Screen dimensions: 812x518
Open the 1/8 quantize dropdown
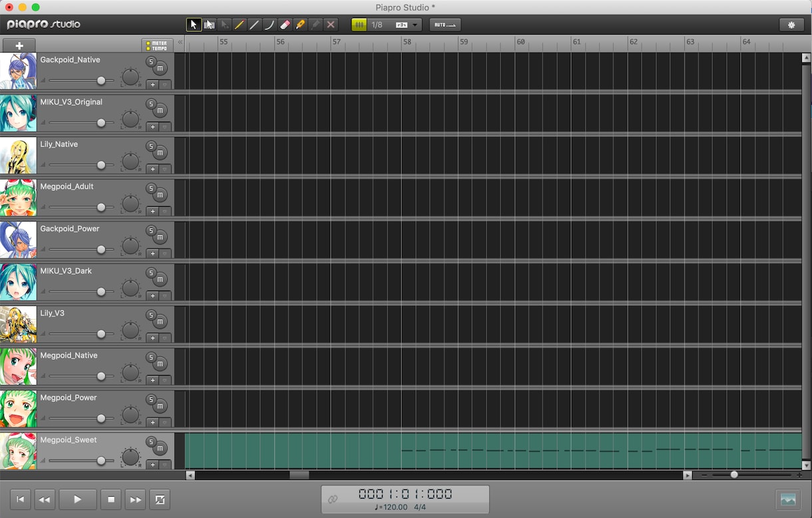point(394,25)
